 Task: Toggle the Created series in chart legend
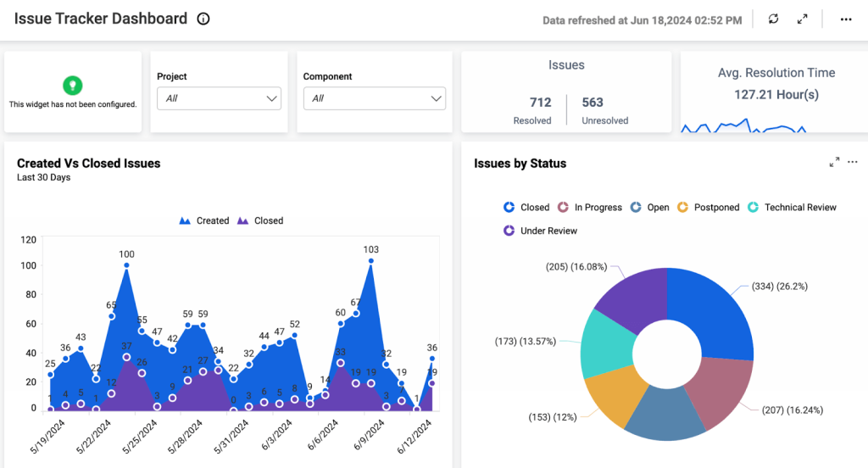(x=203, y=220)
